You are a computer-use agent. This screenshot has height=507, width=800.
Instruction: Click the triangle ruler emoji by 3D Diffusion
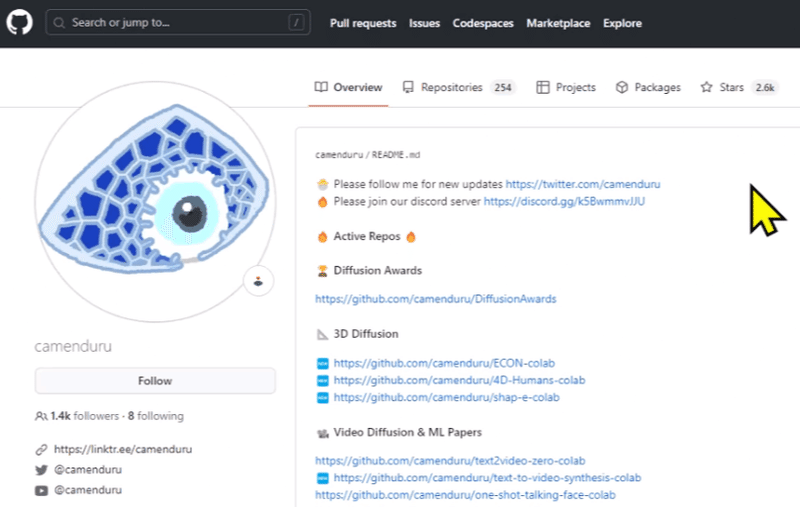(322, 335)
